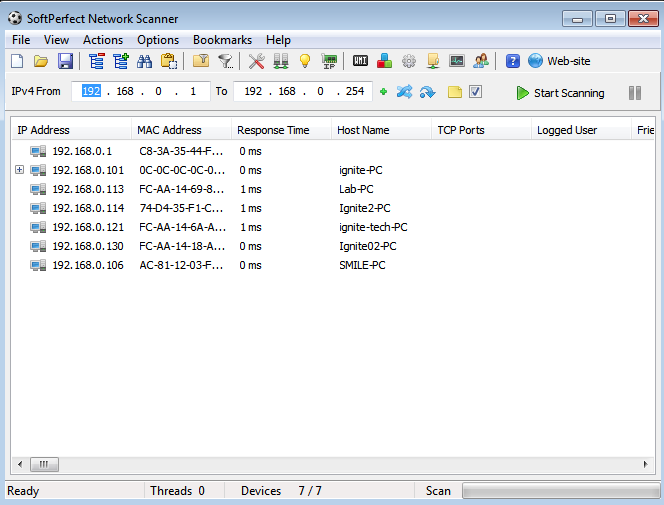Click the gray gear toolbar icon

click(x=409, y=61)
